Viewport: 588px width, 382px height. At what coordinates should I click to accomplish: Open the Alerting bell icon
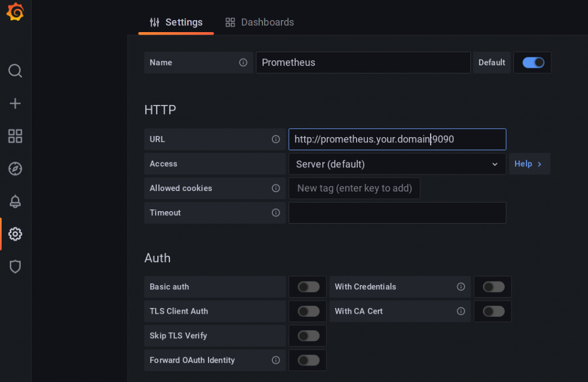pyautogui.click(x=16, y=201)
